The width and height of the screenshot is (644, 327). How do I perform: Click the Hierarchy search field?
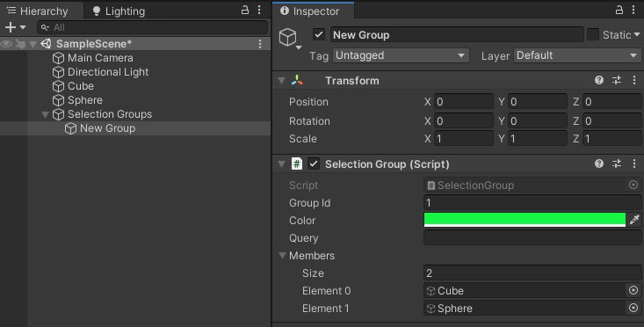[x=152, y=27]
